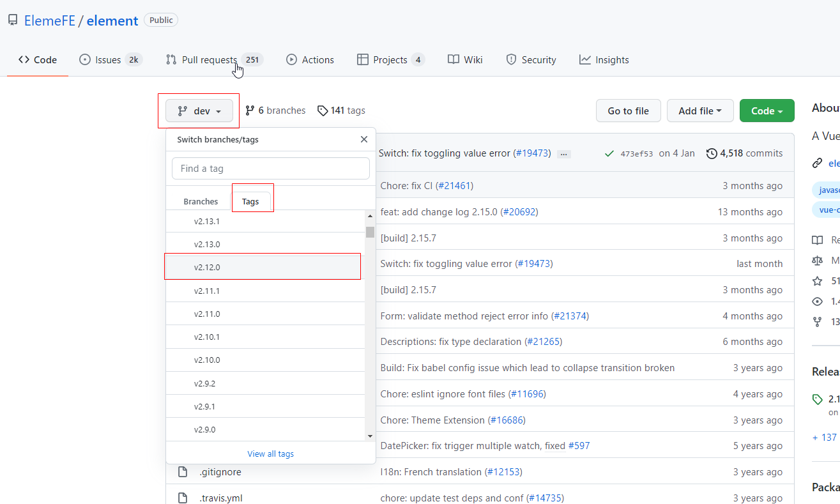
Task: Open the Wiki tab
Action: pos(465,59)
